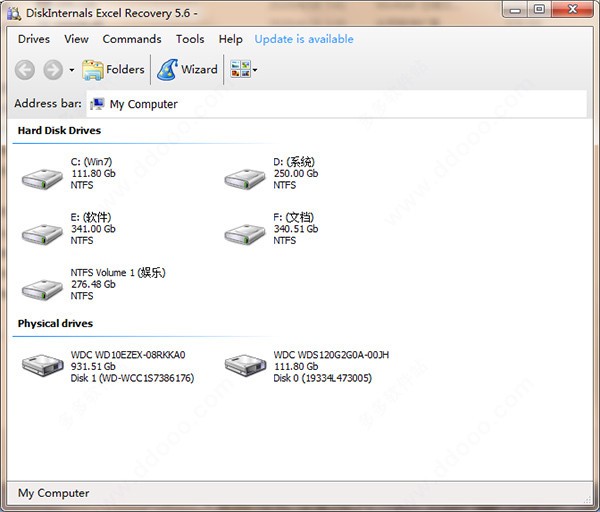This screenshot has width=600, height=512.
Task: Select the E: drive icon
Action: (x=42, y=232)
